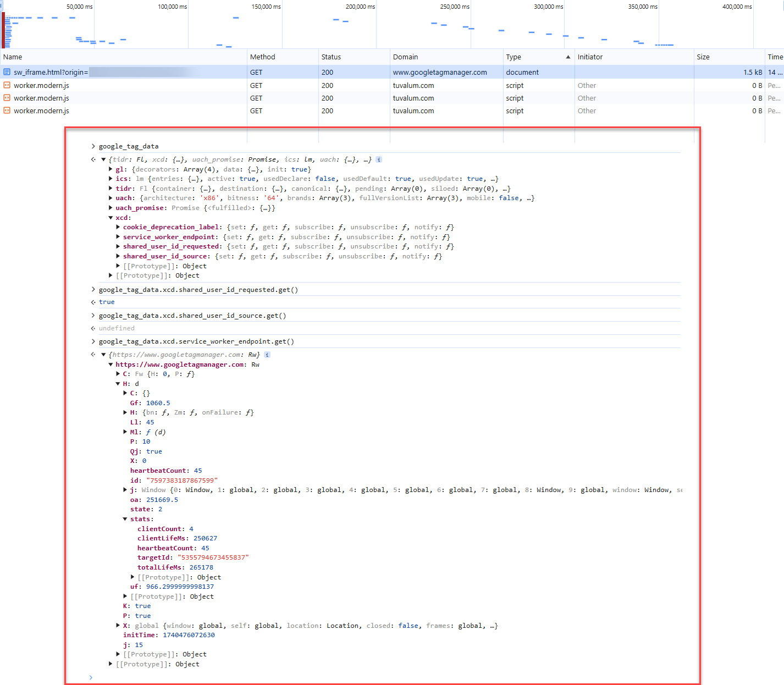Click the service_worker_endpoint.get() command line
Viewport: 784px width, 685px height.
196,341
